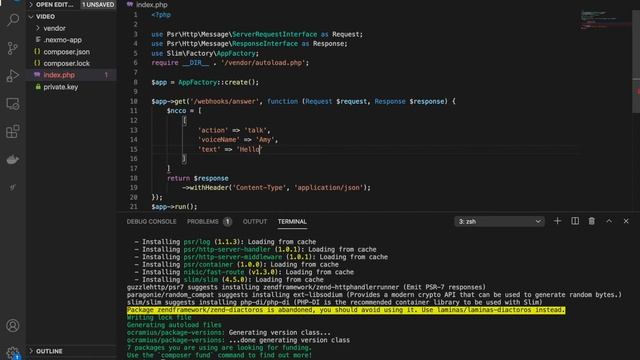640x360 pixels.
Task: Click 'application/json' string on line 19
Action: [x=329, y=188]
